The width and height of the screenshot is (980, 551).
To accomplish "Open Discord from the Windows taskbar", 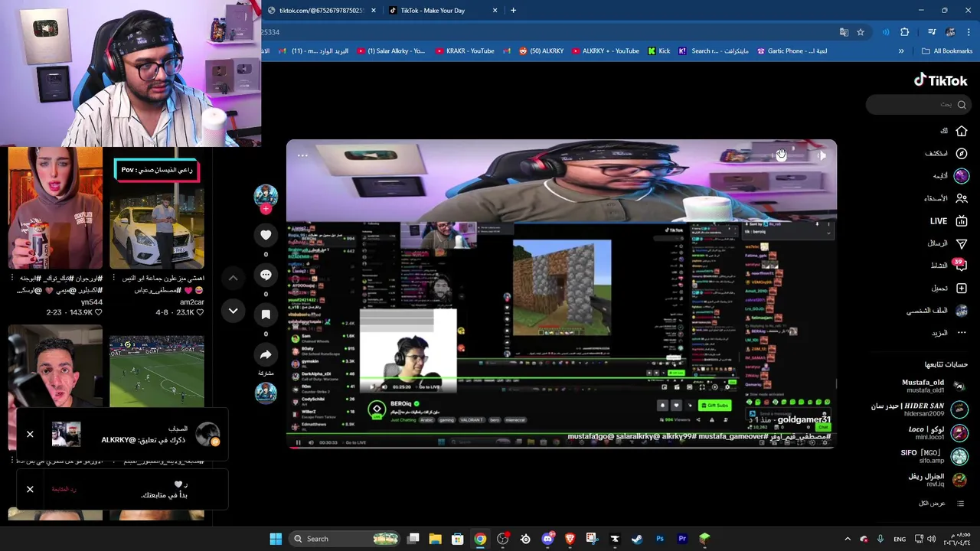I will (x=547, y=539).
